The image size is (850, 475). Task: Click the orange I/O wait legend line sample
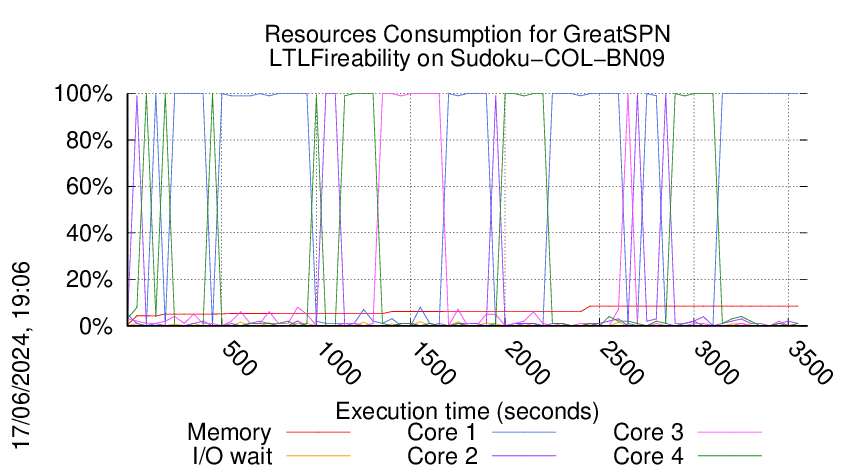[x=318, y=456]
